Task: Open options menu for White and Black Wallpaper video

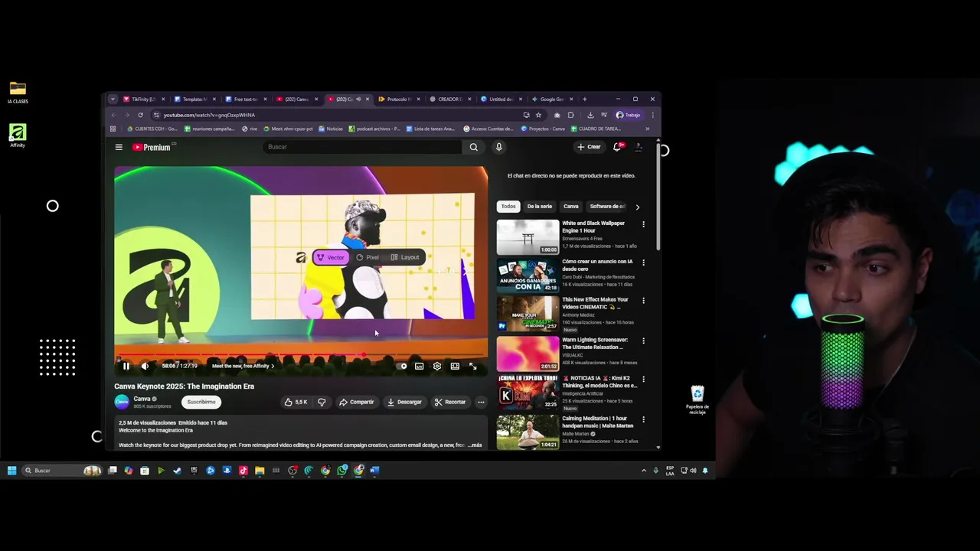Action: pyautogui.click(x=643, y=224)
